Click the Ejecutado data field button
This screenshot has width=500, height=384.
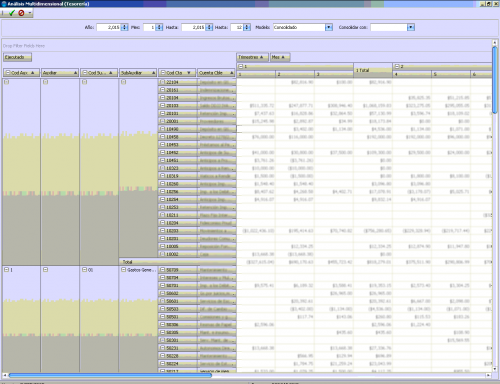(x=17, y=57)
